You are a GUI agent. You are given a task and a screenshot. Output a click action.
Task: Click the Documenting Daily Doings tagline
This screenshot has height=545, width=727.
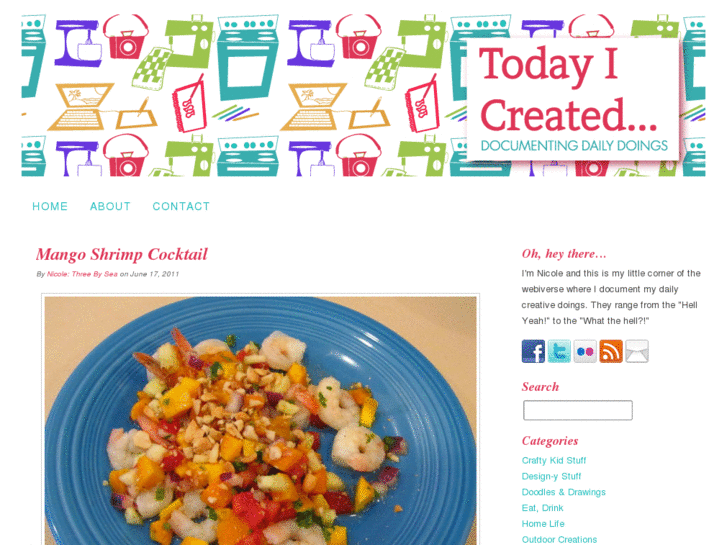coord(574,146)
